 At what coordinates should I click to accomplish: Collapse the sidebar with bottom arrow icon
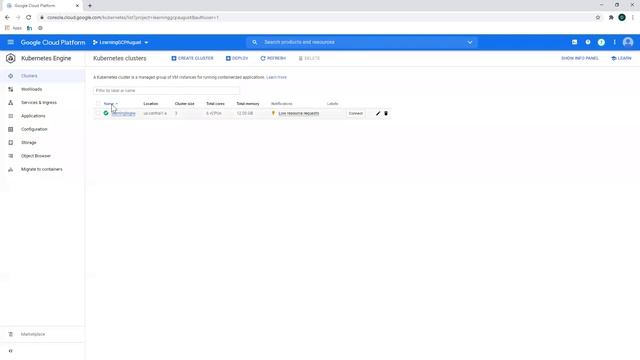click(x=11, y=351)
